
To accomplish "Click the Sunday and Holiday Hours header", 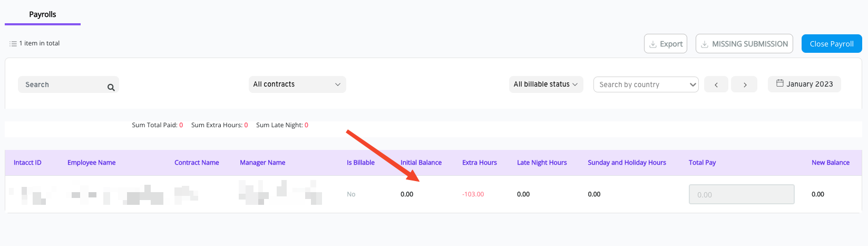I will point(627,163).
